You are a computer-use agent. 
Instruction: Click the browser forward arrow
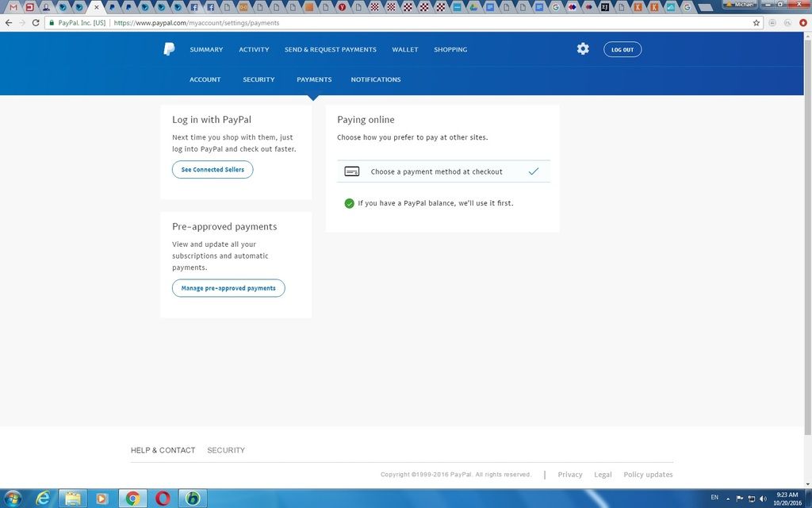[22, 23]
